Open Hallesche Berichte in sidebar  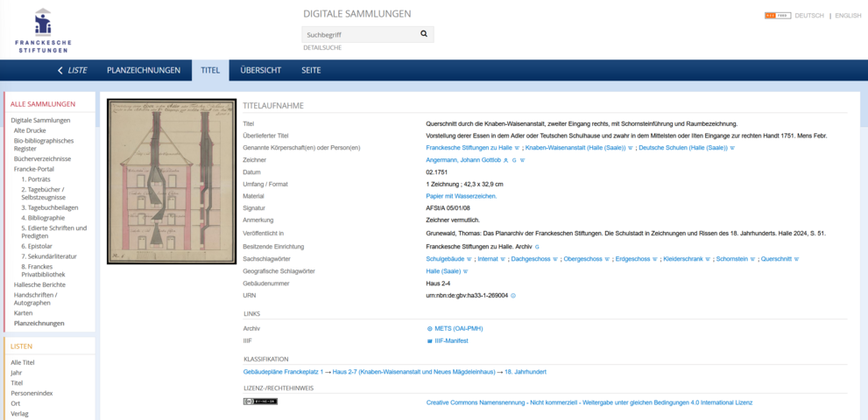tap(40, 284)
